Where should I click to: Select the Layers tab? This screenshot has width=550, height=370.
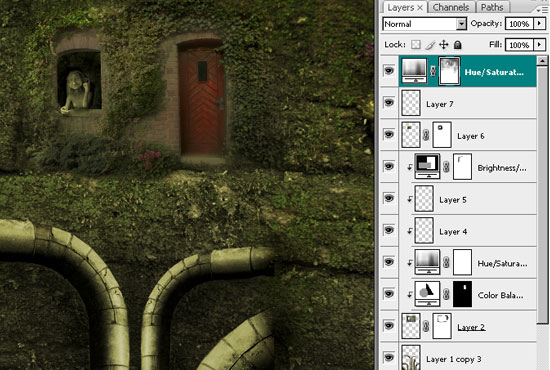tap(401, 7)
